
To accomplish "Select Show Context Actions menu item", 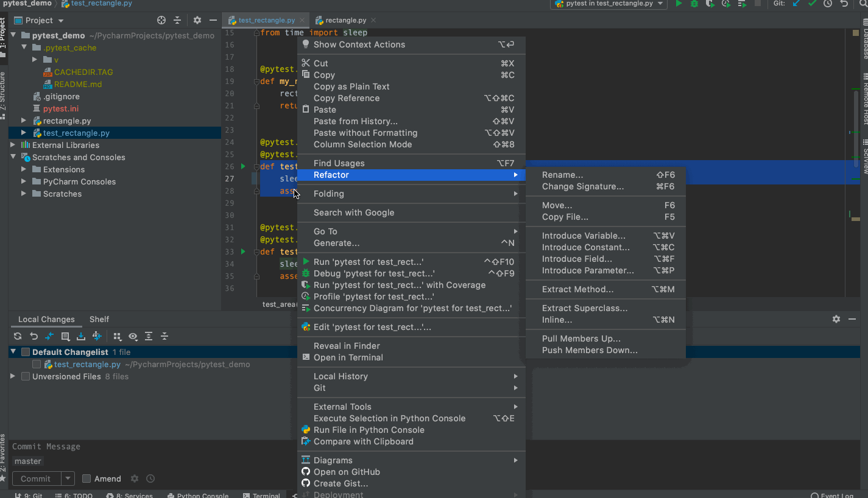I will pos(411,44).
